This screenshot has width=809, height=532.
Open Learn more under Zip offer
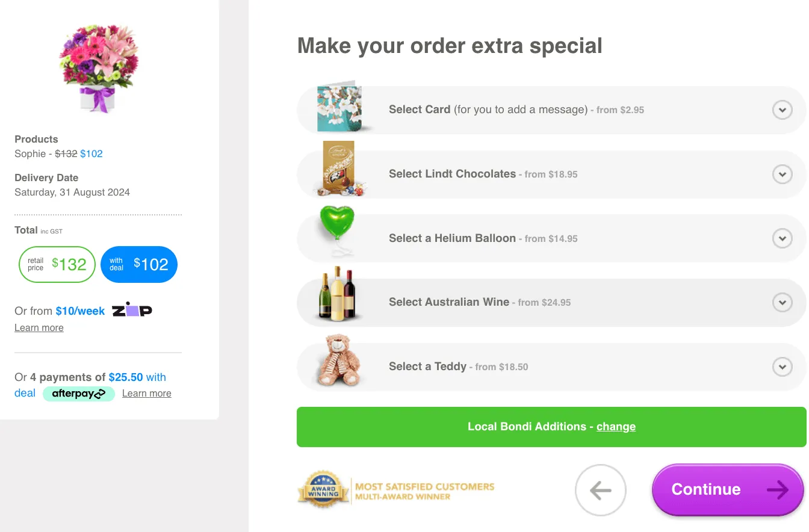click(x=39, y=328)
